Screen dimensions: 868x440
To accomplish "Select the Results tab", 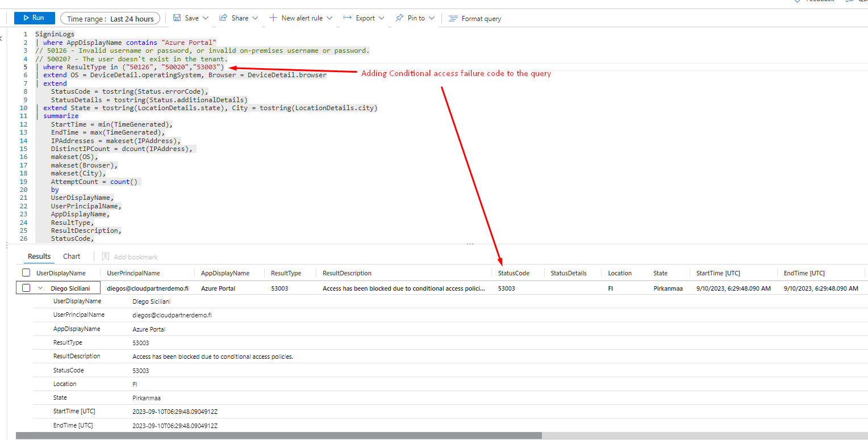I will pos(39,257).
